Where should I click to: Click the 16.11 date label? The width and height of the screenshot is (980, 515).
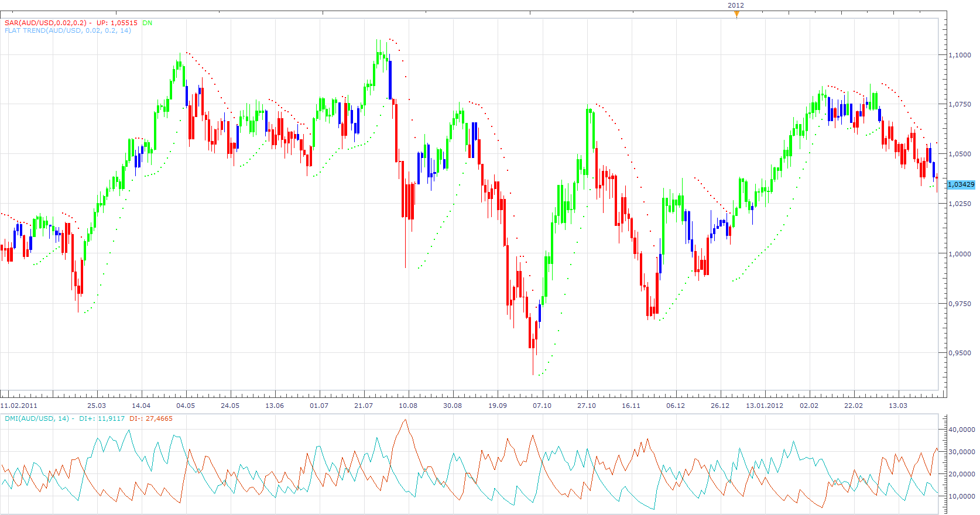631,406
